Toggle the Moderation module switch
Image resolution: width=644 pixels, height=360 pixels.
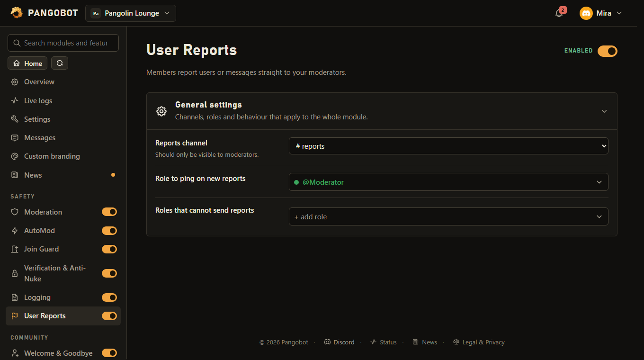click(x=109, y=212)
